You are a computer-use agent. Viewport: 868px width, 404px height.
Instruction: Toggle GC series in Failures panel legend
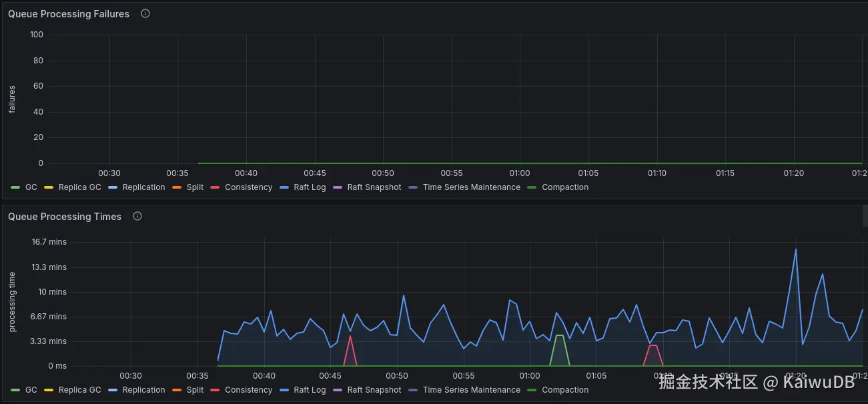(24, 187)
